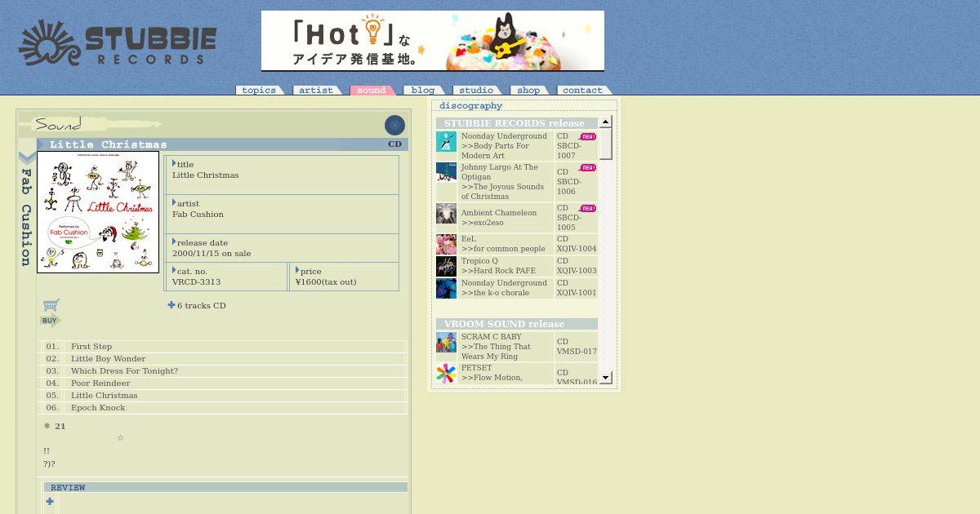Click the discography scrollbar down arrow
Viewport: 980px width, 514px height.
coord(605,378)
